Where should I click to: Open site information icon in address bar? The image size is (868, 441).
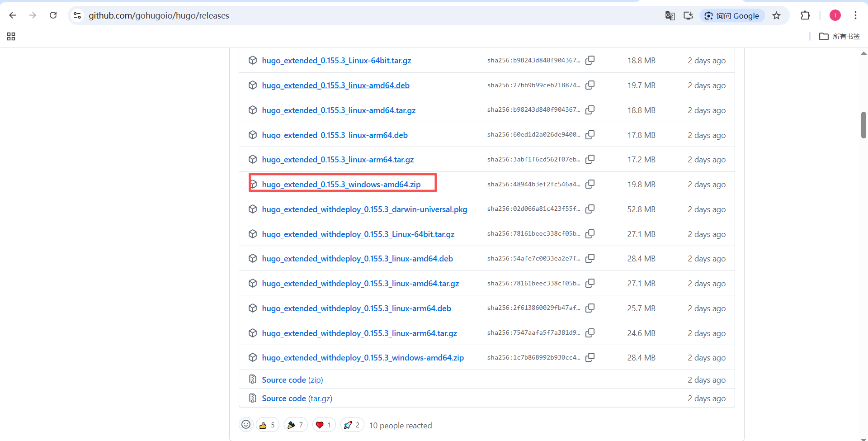coord(77,15)
